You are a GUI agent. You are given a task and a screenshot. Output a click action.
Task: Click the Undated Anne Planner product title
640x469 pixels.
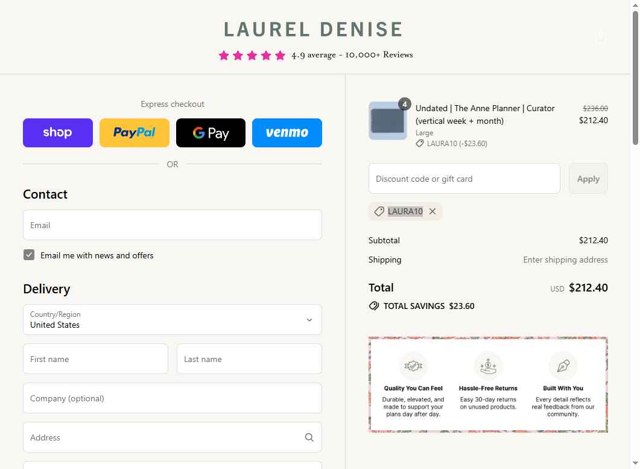485,115
